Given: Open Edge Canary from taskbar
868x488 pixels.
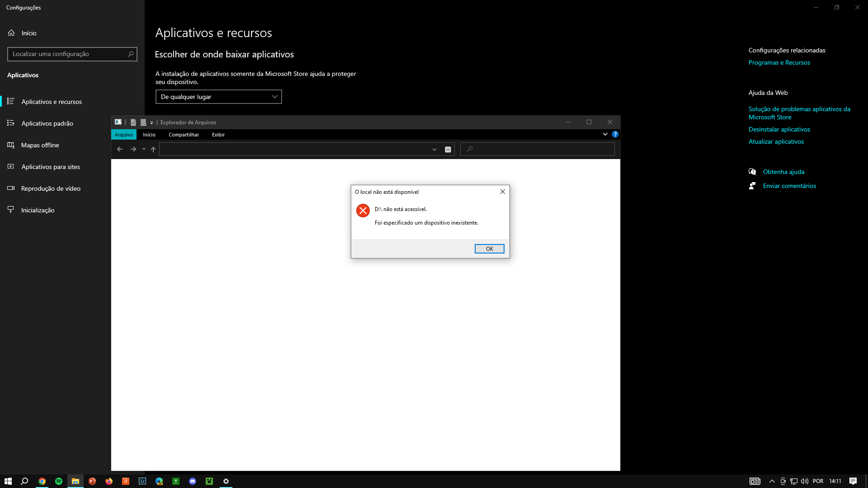Looking at the screenshot, I should [x=159, y=481].
